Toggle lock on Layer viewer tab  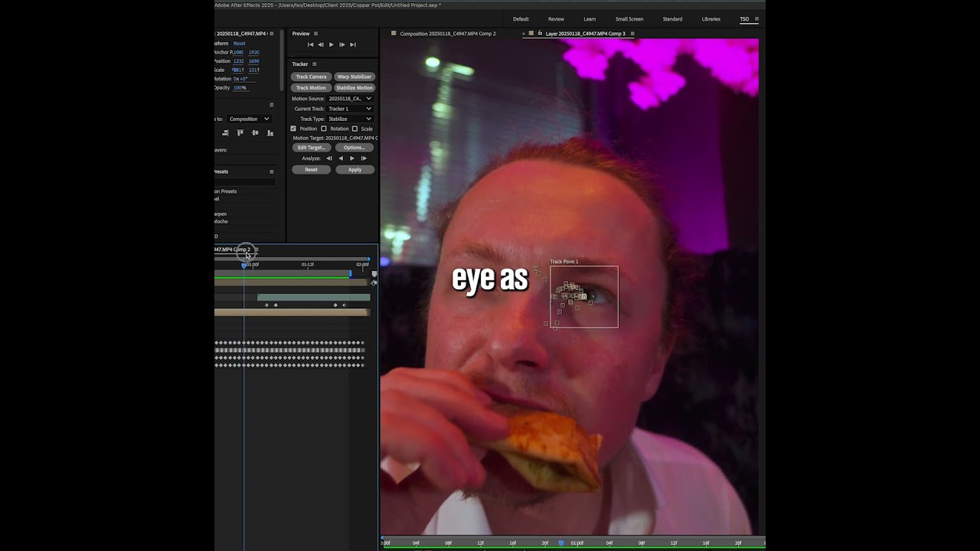tap(540, 34)
